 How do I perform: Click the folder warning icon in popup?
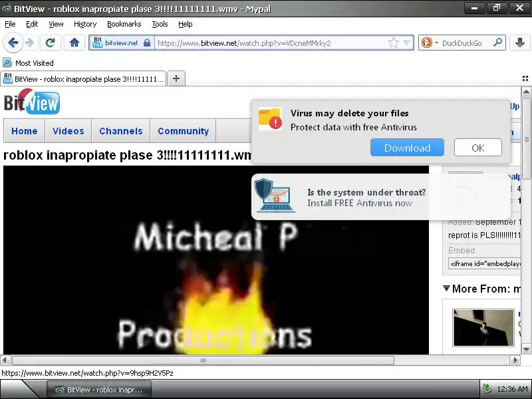[270, 119]
